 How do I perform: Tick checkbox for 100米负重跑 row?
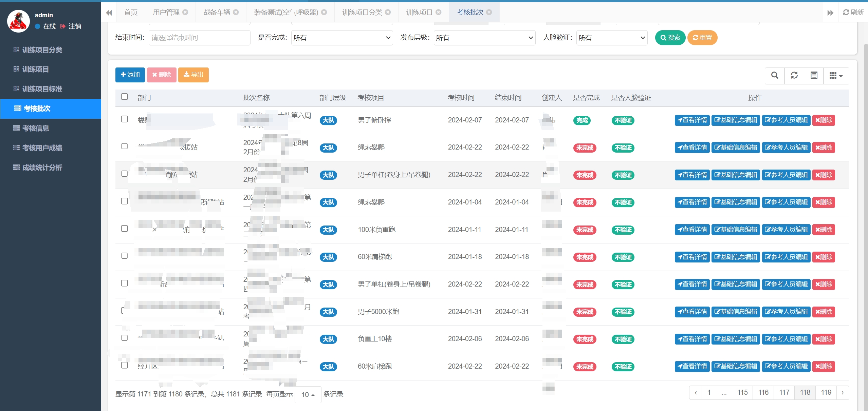[x=125, y=229]
